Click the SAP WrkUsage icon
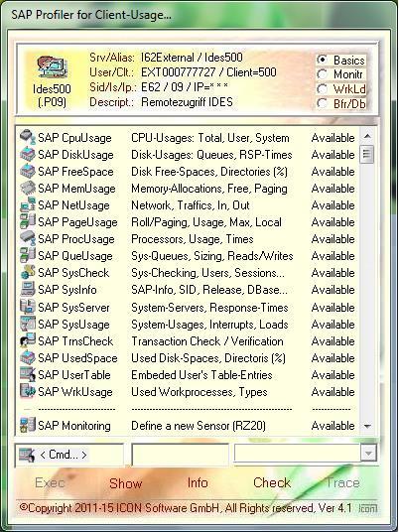This screenshot has width=399, height=532. coord(28,392)
